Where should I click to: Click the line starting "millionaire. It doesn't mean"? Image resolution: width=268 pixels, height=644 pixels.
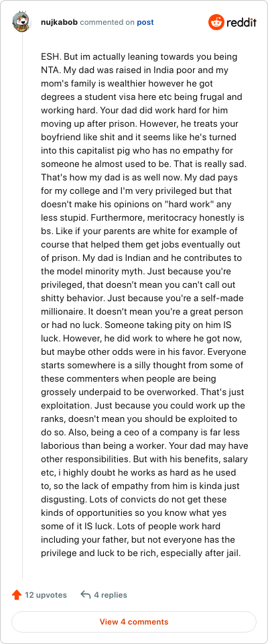click(142, 312)
